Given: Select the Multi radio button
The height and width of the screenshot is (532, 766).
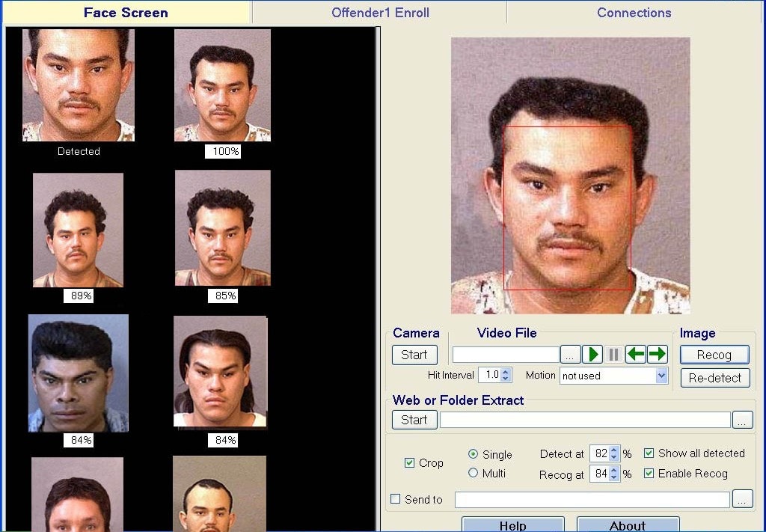Looking at the screenshot, I should pos(473,473).
